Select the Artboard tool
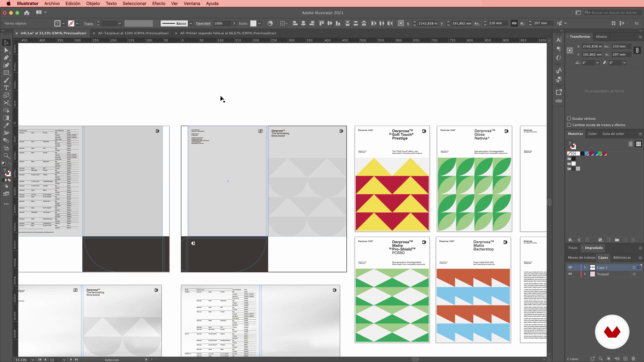Viewport: 644px width, 362px height. (6, 148)
